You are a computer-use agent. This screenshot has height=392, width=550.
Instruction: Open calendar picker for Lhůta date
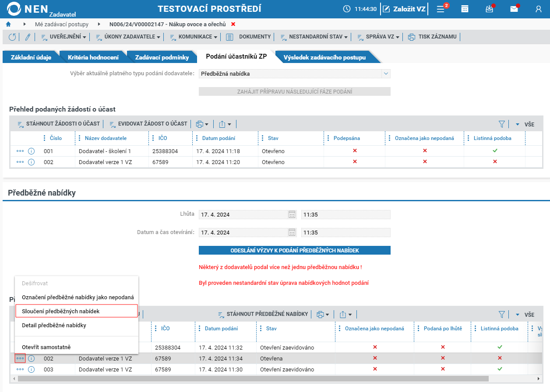tap(292, 214)
